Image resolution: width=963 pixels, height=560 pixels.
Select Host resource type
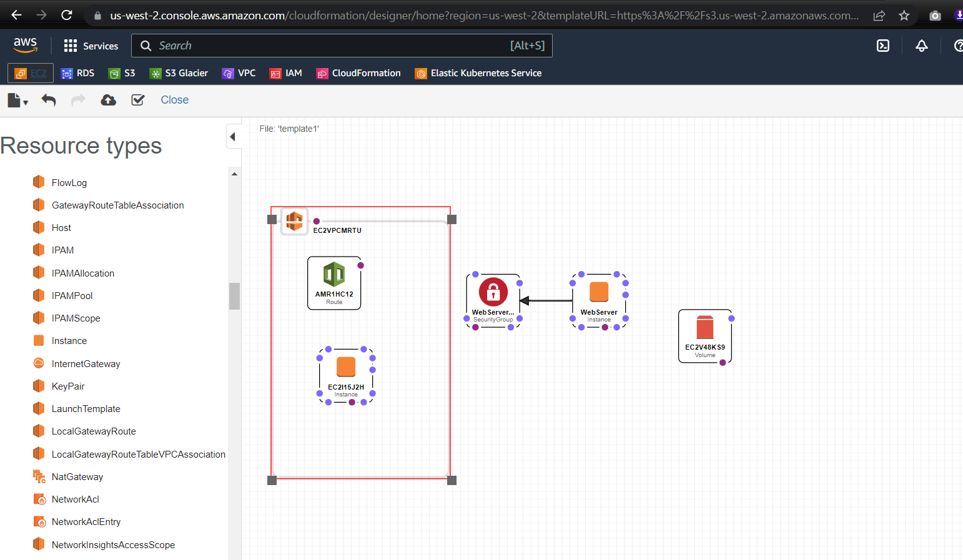click(61, 228)
